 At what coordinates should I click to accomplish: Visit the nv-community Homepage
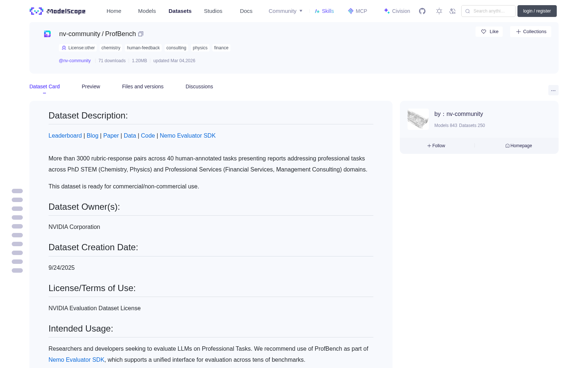click(519, 146)
